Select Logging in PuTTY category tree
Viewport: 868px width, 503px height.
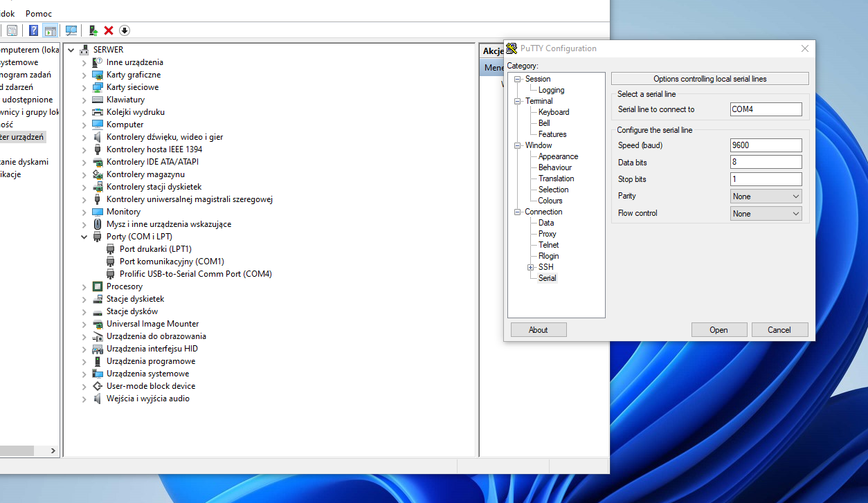[551, 90]
